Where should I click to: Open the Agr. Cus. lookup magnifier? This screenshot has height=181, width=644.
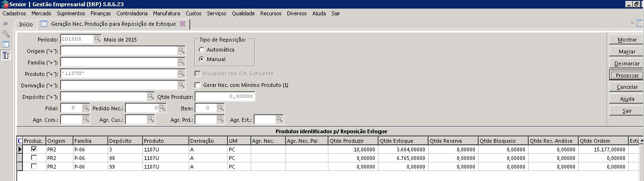[x=151, y=119]
